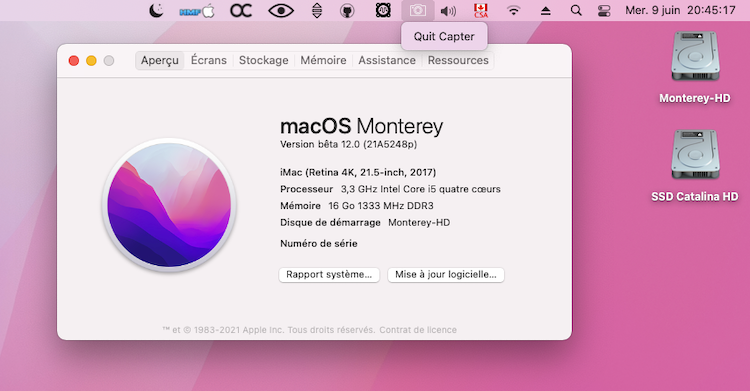
Task: Click the Rapport système... button
Action: [x=329, y=275]
